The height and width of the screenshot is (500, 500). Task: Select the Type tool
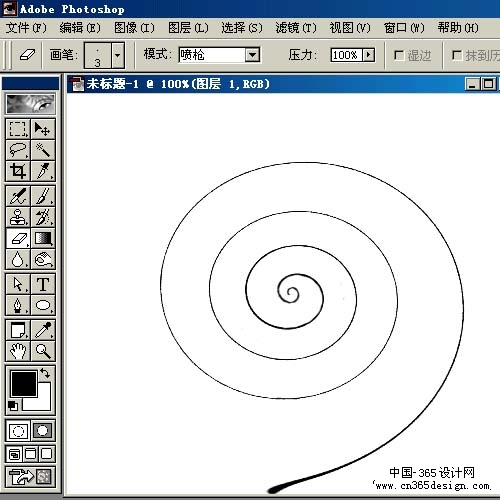(43, 284)
